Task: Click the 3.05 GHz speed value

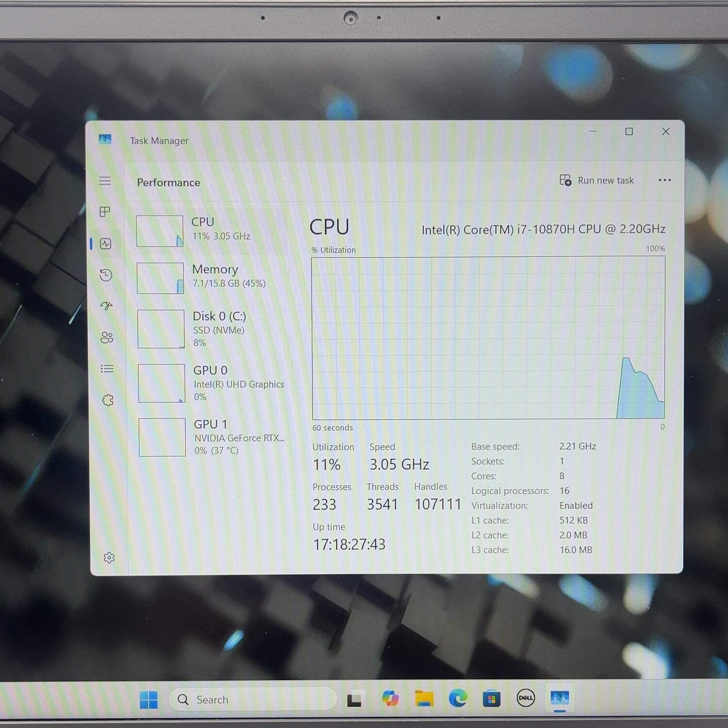Action: pyautogui.click(x=399, y=464)
